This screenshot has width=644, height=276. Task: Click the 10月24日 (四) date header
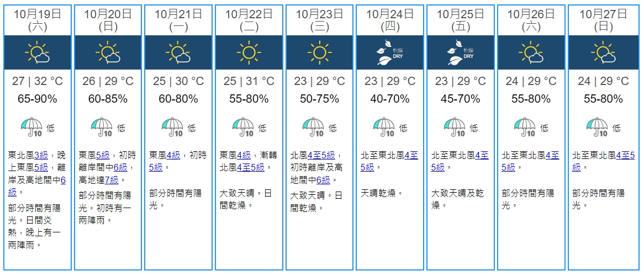390,20
